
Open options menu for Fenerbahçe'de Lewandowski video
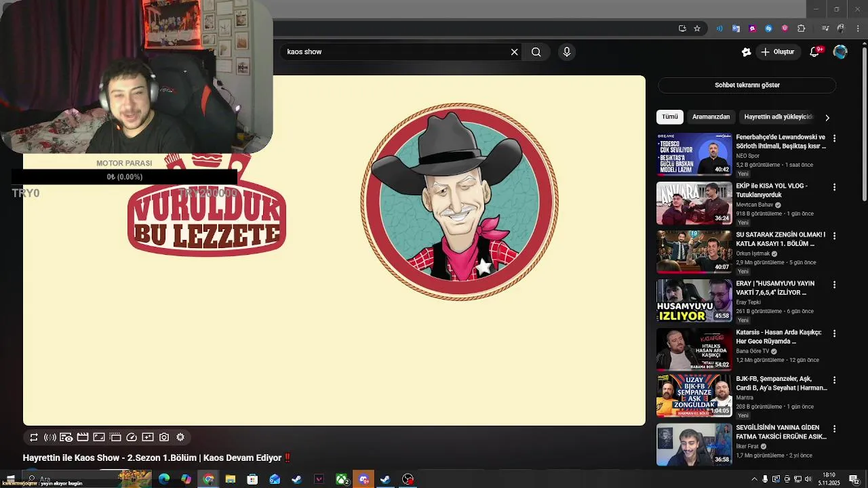[834, 138]
